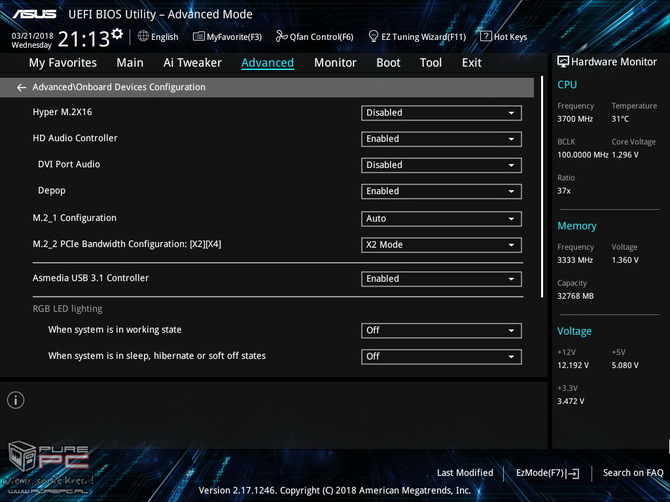Open Hyper M.2X16 dropdown
Screen dimensions: 670x502
[x=441, y=113]
